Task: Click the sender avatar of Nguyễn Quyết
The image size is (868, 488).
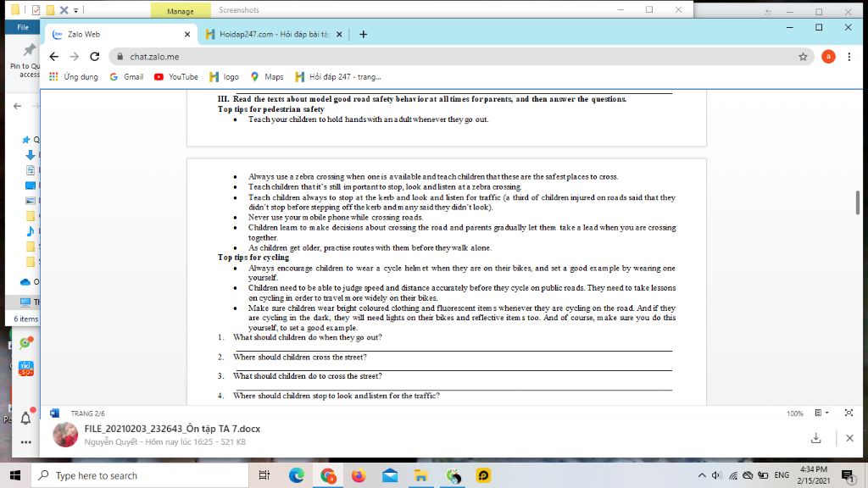Action: (65, 435)
